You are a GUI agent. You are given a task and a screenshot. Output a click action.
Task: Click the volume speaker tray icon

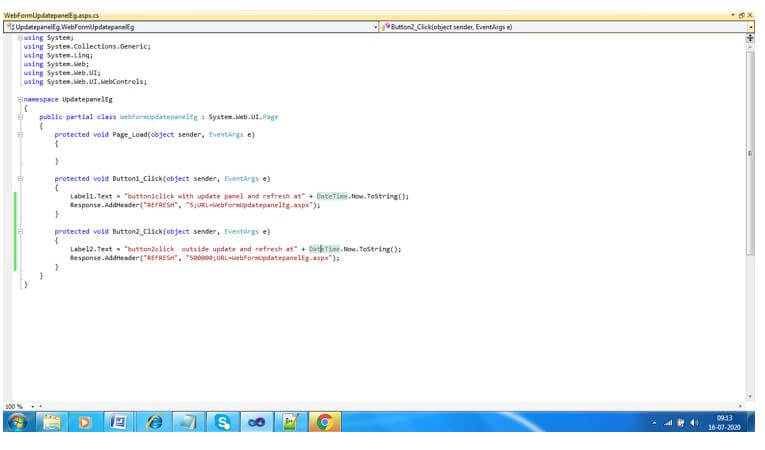coord(694,423)
